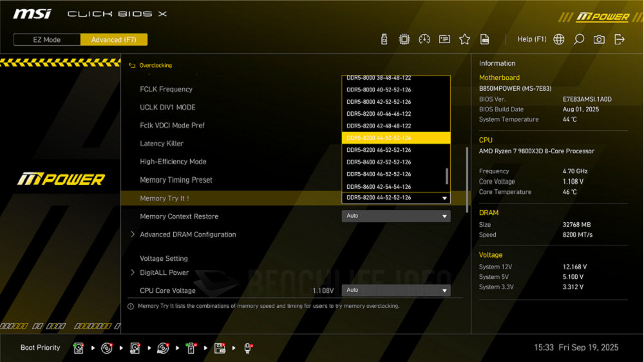This screenshot has height=362, width=644.
Task: Choose DDR5-8200 46-52-52-126 option
Action: (x=396, y=150)
